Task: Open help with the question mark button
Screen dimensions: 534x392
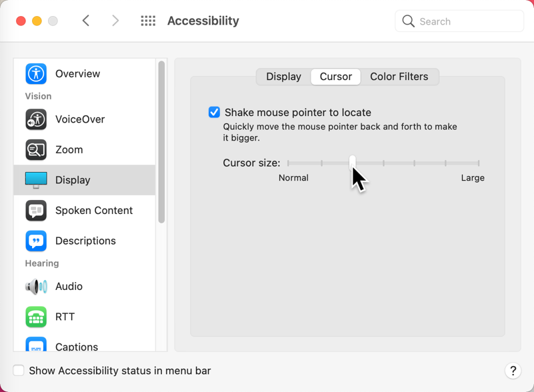Action: pos(513,371)
